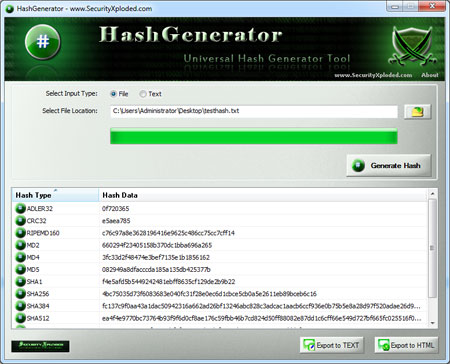Click the crossed swords shield emblem
The image size is (450, 364).
(x=412, y=46)
